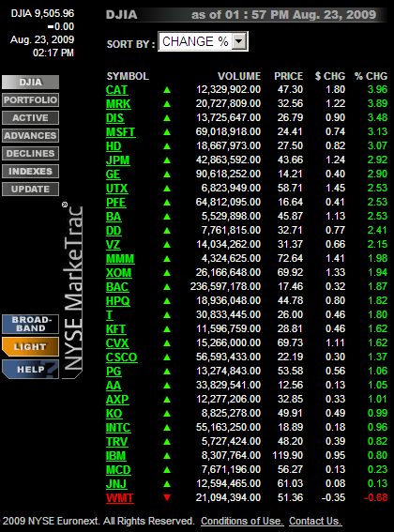
Task: Select the LIGHT mode button
Action: coord(30,347)
